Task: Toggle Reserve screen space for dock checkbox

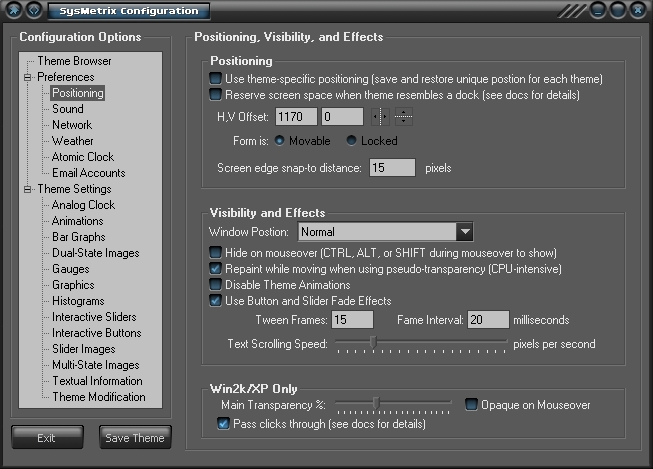Action: tap(215, 95)
